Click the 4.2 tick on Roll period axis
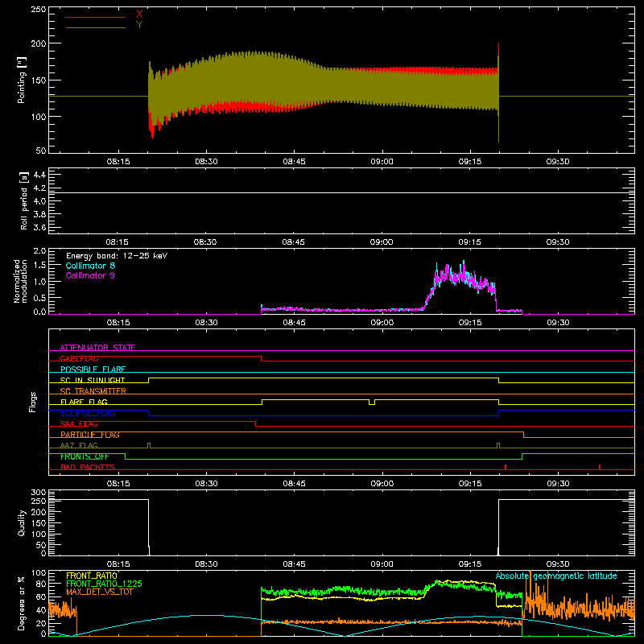The width and height of the screenshot is (644, 644). click(x=39, y=188)
